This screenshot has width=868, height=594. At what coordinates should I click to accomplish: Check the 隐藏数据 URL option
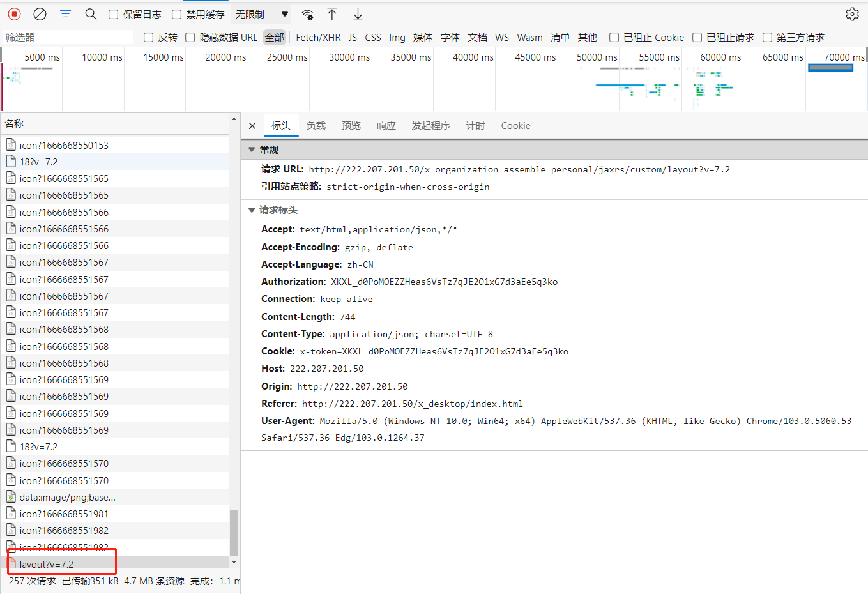coord(190,38)
